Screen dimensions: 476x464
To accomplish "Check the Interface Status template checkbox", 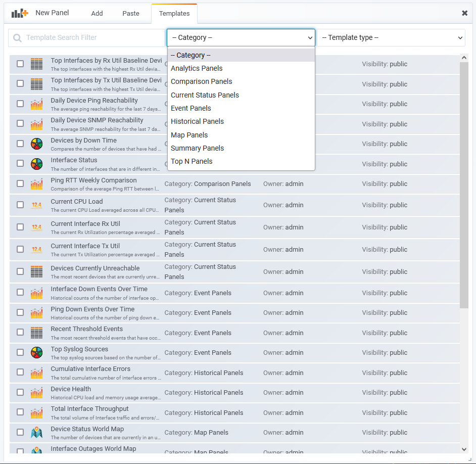I will pyautogui.click(x=20, y=163).
